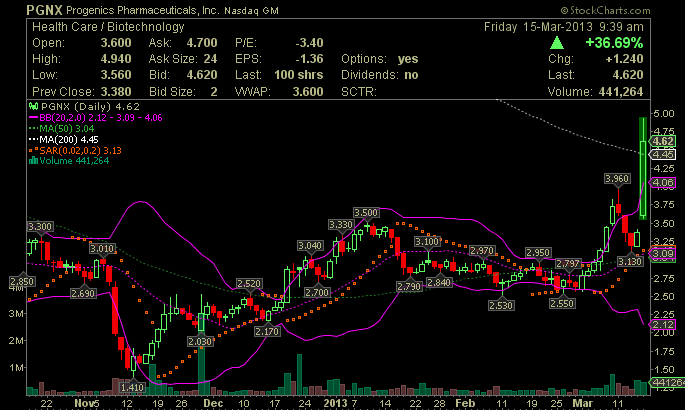Click the tall green volume bar near Dec
This screenshot has height=410, width=685.
pos(202,365)
